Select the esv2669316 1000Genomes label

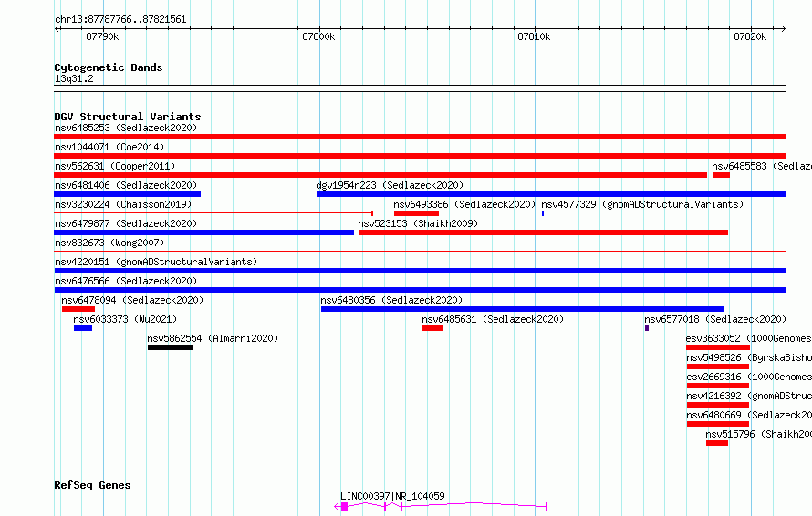coord(749,377)
